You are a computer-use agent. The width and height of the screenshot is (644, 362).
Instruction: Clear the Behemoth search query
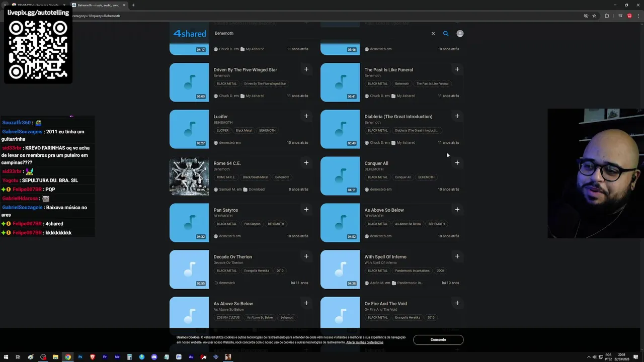[x=433, y=33]
